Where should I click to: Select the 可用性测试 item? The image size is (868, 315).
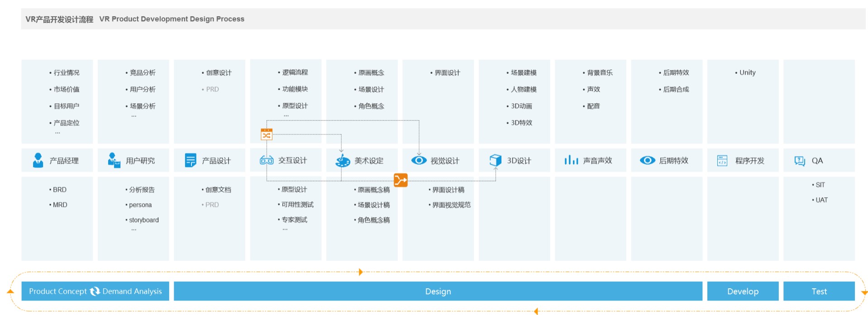[x=296, y=205]
